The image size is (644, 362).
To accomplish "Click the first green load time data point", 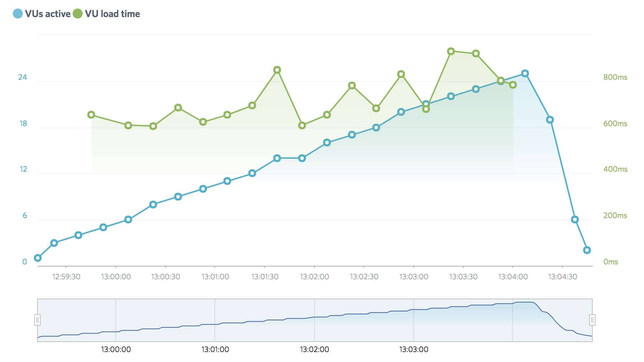I will [91, 115].
